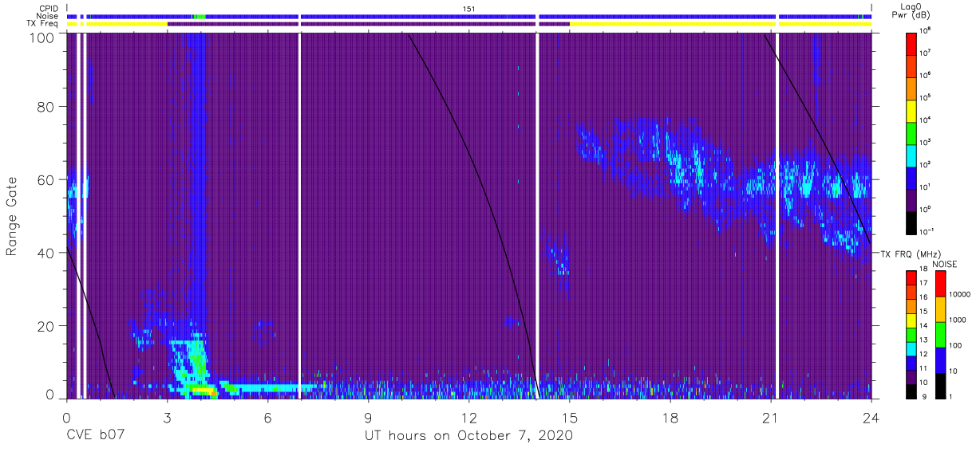The width and height of the screenshot is (980, 452).
Task: Click the top power label '10⁸' on colorbar
Action: pyautogui.click(x=926, y=30)
